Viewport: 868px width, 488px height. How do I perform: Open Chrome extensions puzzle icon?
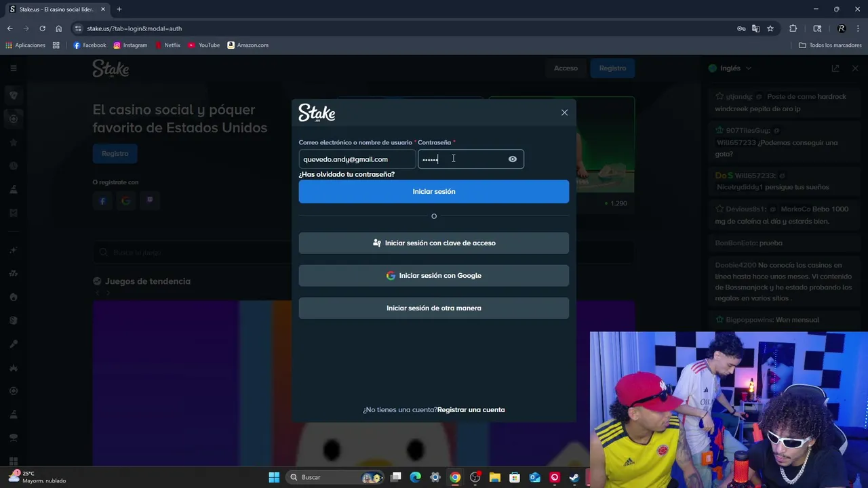[793, 28]
